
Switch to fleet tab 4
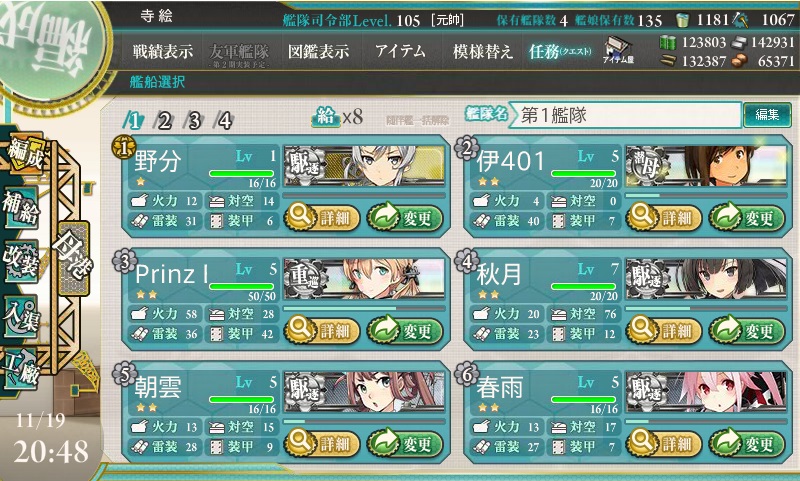(224, 121)
